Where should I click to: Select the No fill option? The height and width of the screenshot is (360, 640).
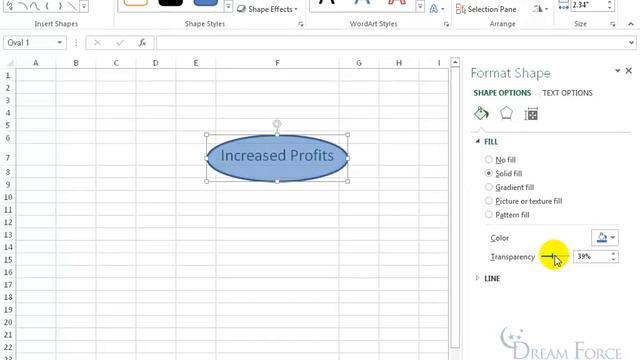(500, 160)
